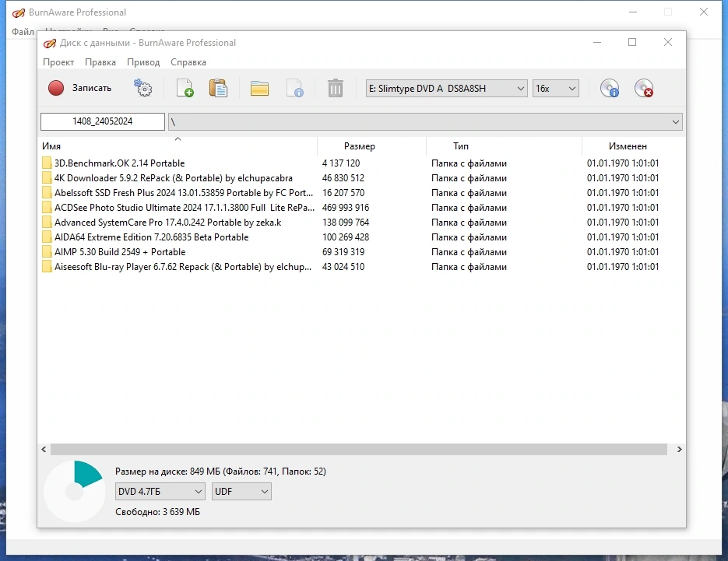Select Abelssoft SSD Fresh Plus folder
This screenshot has width=728, height=561.
coord(184,193)
